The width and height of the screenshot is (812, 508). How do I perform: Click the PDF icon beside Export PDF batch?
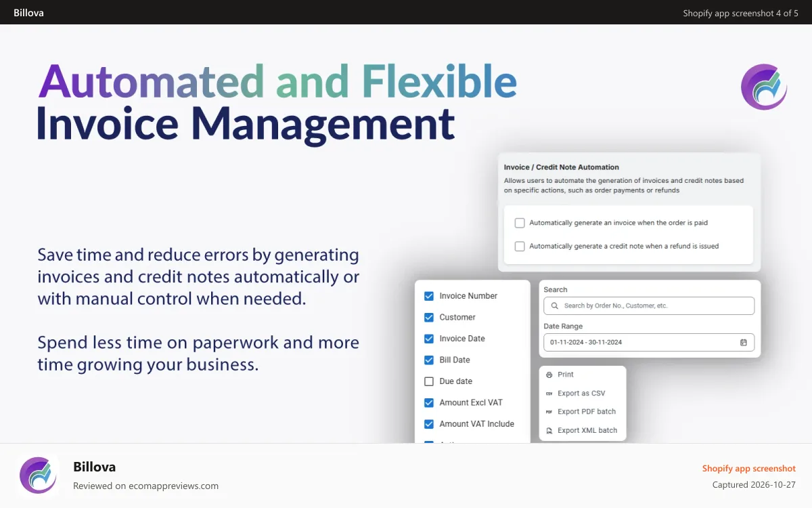549,412
